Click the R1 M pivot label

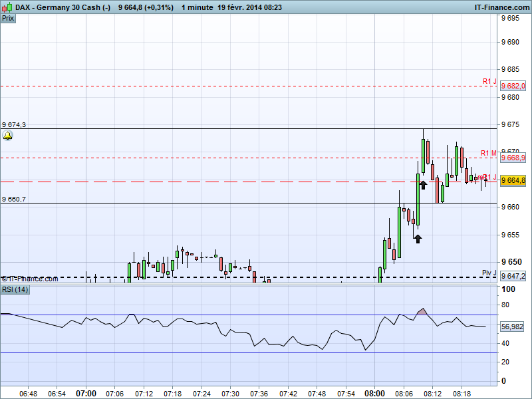pos(489,154)
